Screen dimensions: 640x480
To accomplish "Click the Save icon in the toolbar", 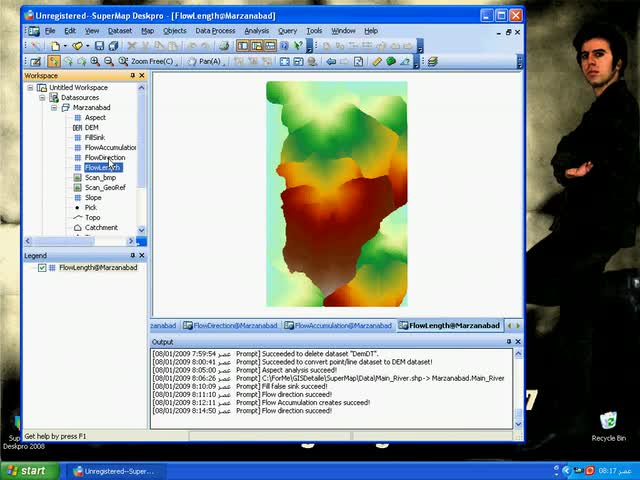I will click(100, 46).
